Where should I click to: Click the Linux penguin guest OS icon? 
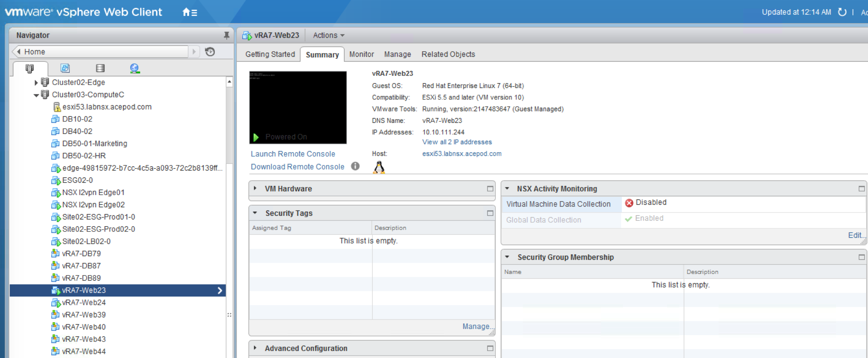coord(379,168)
